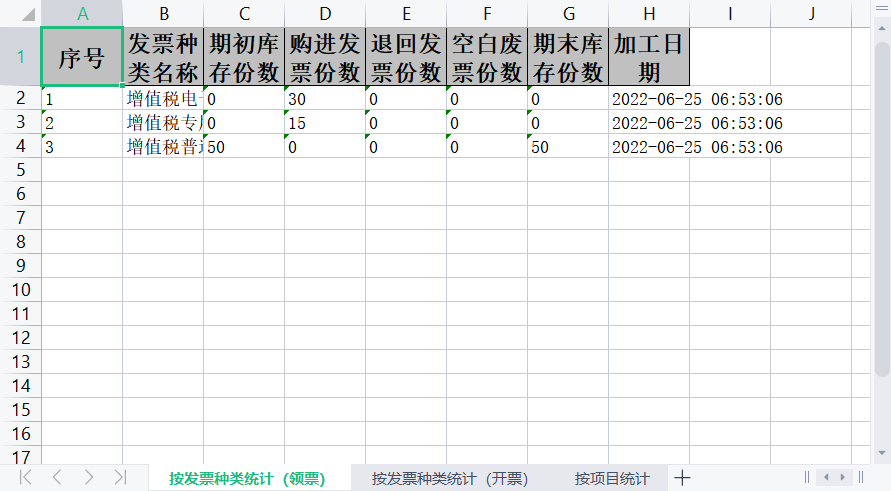This screenshot has width=891, height=491.
Task: Click vertical scrollbar down arrow
Action: pyautogui.click(x=882, y=453)
